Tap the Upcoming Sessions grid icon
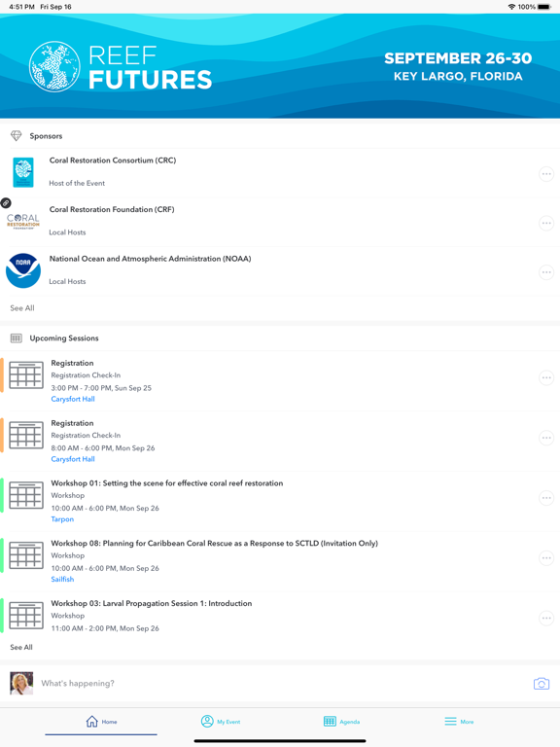The width and height of the screenshot is (560, 747). [x=17, y=338]
